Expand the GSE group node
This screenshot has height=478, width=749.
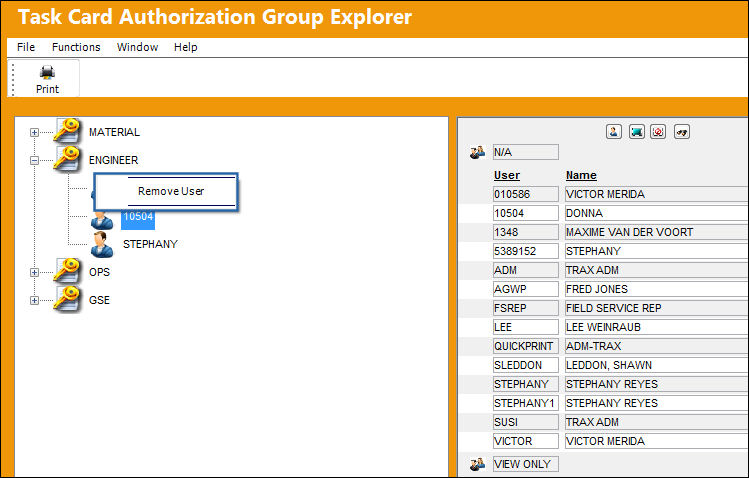click(x=34, y=300)
